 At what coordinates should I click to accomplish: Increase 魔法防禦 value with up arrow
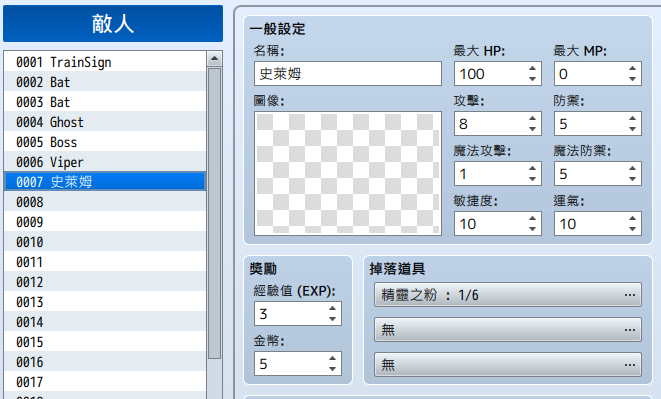coord(632,168)
